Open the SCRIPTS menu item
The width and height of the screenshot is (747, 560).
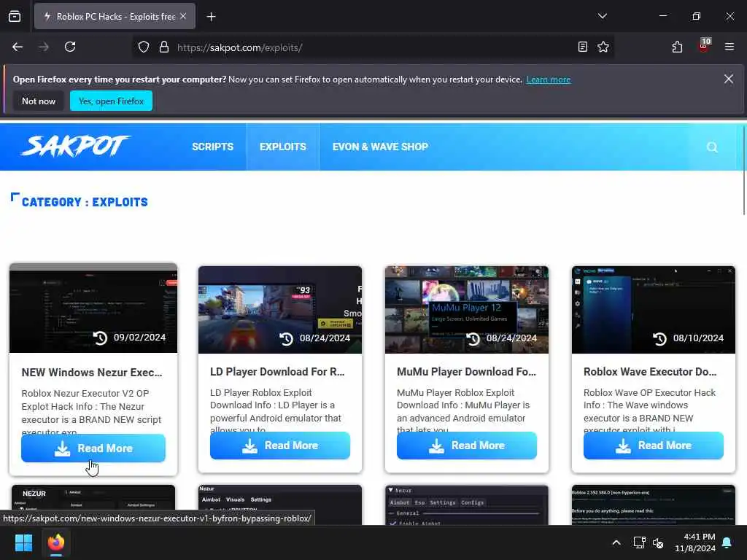click(x=212, y=147)
